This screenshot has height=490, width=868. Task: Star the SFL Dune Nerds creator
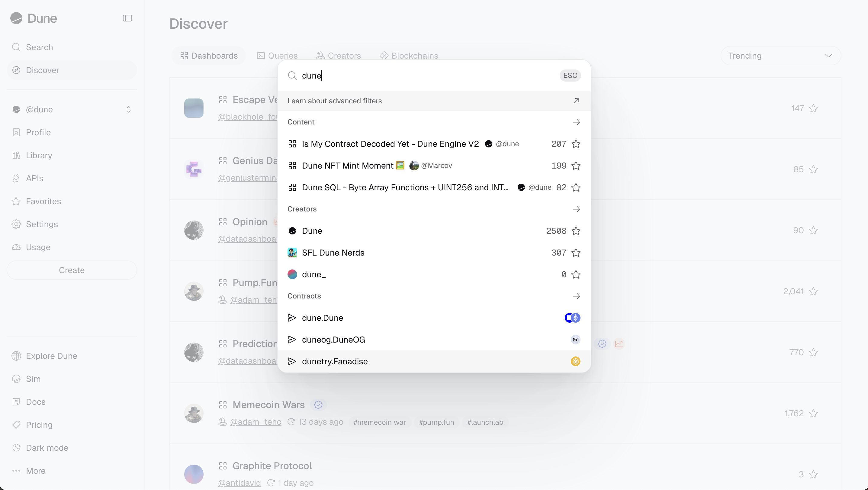576,253
